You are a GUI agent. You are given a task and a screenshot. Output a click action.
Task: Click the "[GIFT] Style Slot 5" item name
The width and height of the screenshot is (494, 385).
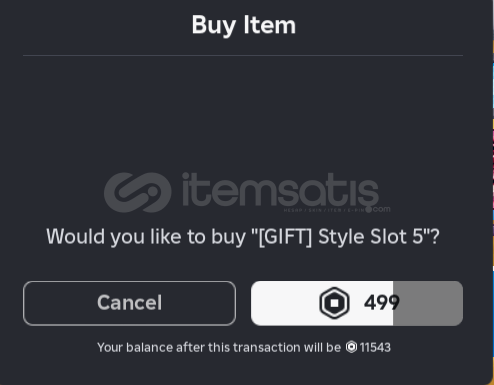(342, 237)
